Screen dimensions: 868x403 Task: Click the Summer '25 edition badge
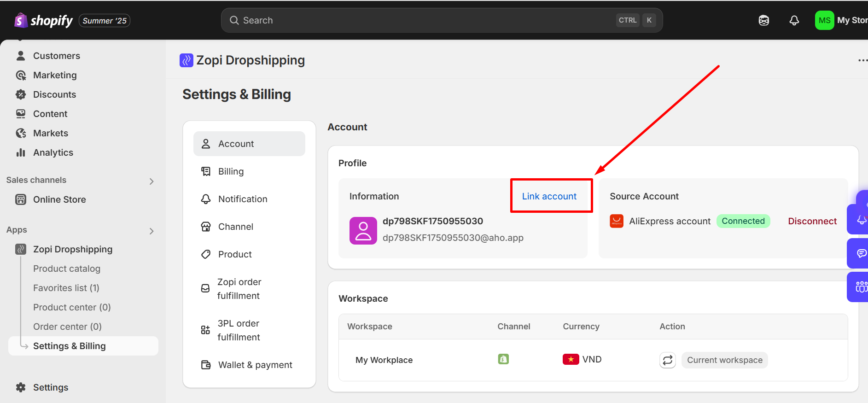tap(105, 21)
